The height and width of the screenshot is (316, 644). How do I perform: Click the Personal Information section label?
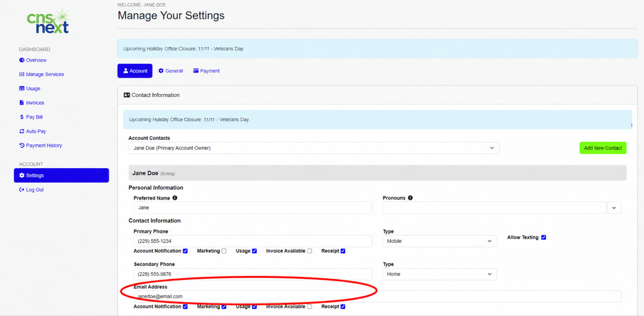[x=156, y=187]
